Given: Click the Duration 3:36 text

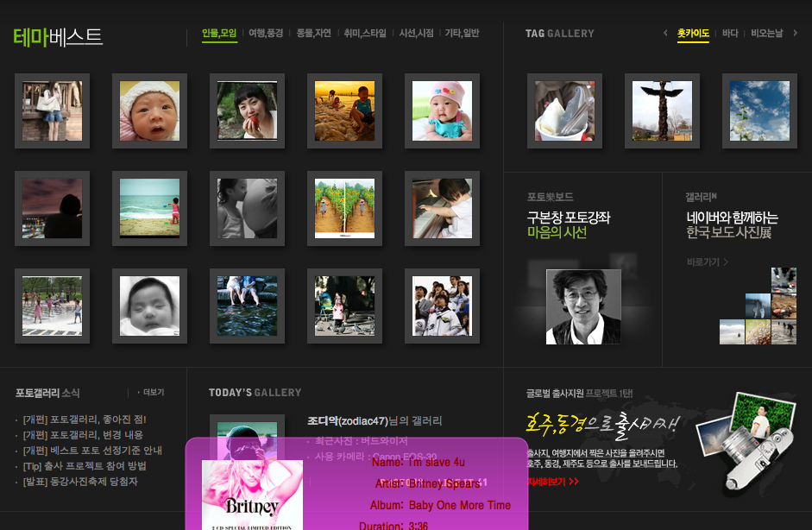Looking at the screenshot, I should coord(393,526).
